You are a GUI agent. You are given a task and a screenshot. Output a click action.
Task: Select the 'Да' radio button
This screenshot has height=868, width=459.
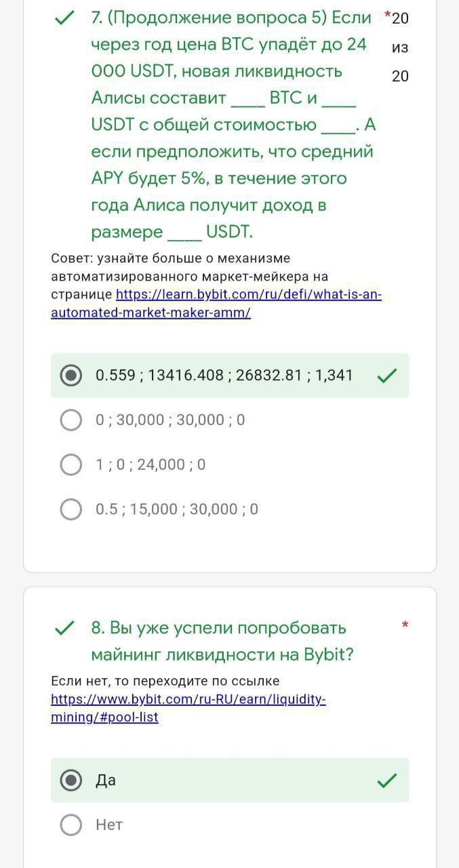click(71, 781)
